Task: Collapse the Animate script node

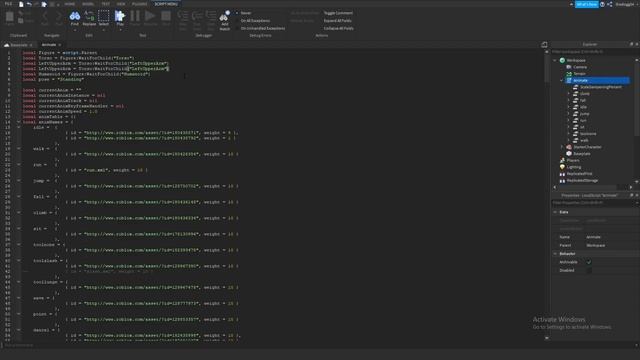Action: point(562,80)
